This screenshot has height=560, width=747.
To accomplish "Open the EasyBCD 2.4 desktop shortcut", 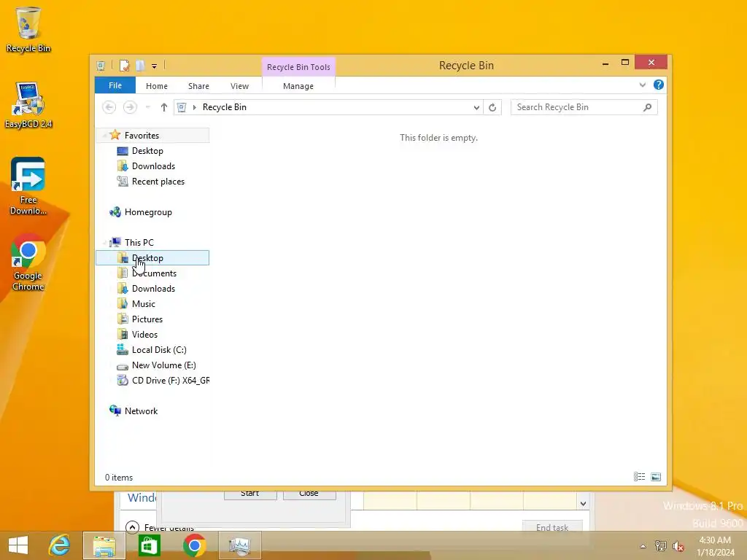I will click(28, 105).
